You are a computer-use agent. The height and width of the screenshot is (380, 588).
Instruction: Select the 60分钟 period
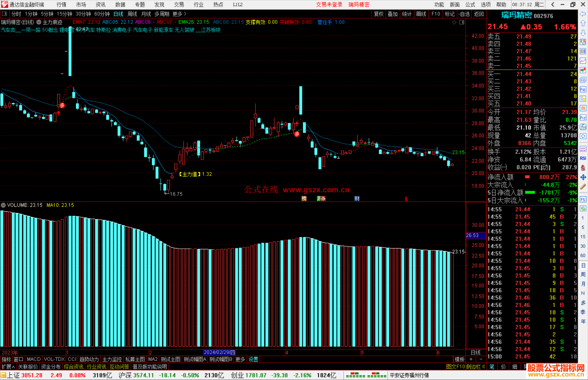tap(102, 14)
